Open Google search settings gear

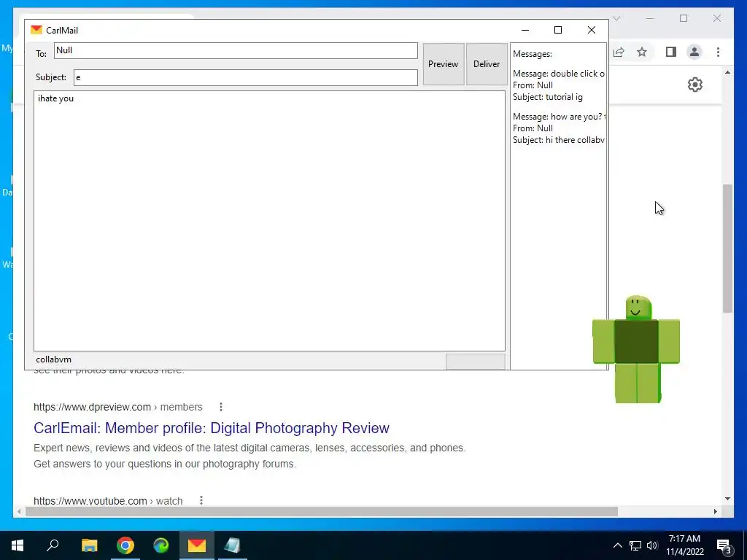pos(695,85)
